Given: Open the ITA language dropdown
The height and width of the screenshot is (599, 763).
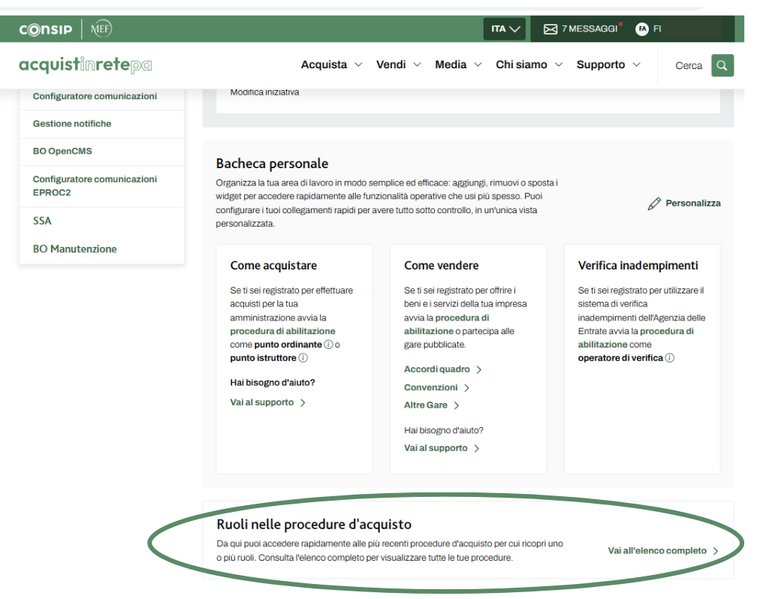Looking at the screenshot, I should click(x=506, y=29).
